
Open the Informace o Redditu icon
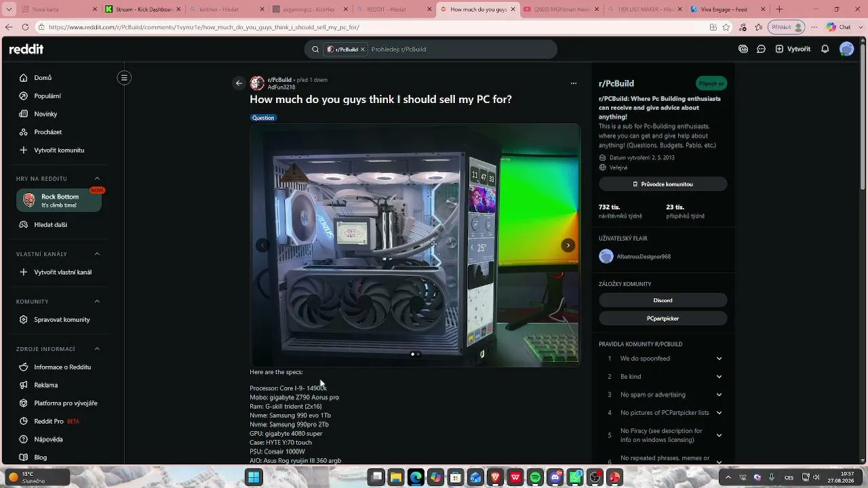[x=24, y=367]
